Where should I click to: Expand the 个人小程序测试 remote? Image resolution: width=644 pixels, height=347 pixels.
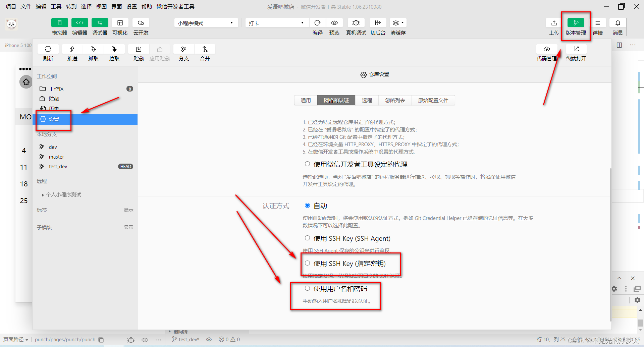point(43,195)
